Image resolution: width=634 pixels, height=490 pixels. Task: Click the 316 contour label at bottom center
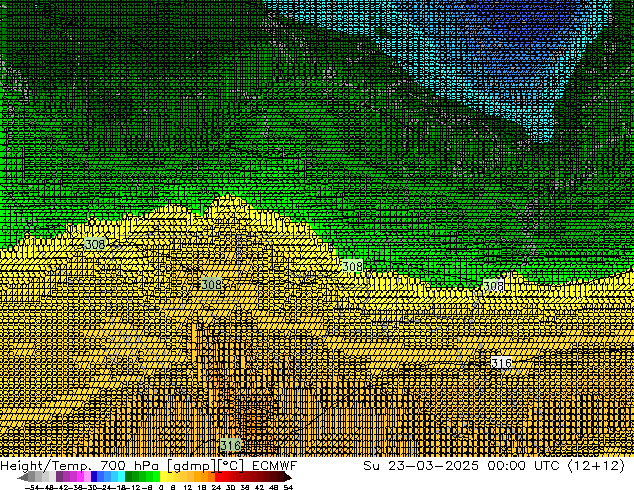click(230, 446)
